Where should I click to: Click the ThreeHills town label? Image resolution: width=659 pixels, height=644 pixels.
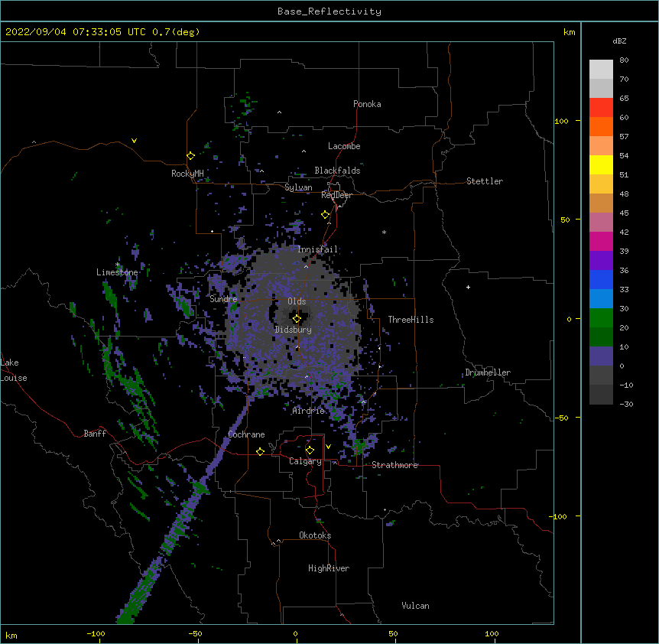411,320
